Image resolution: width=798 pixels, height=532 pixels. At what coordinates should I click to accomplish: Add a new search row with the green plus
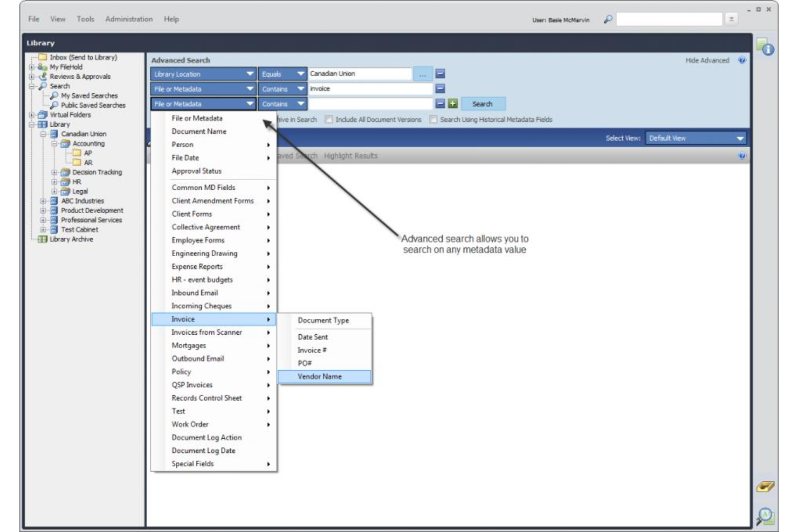452,103
